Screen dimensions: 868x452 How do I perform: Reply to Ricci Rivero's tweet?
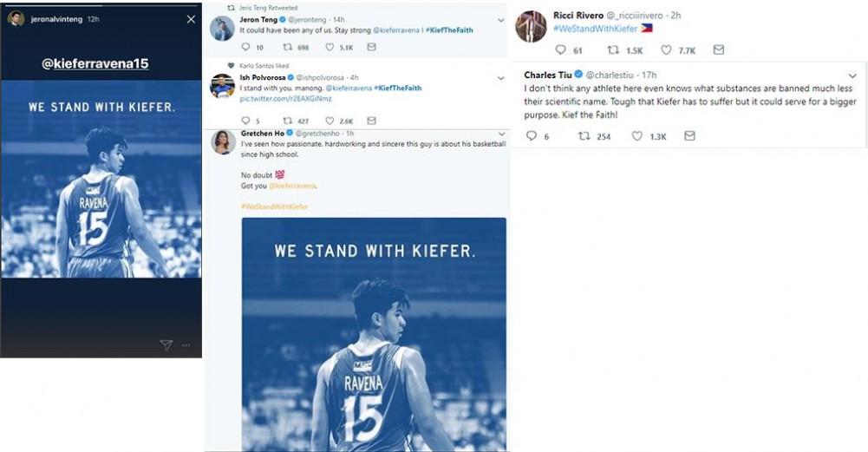click(562, 50)
